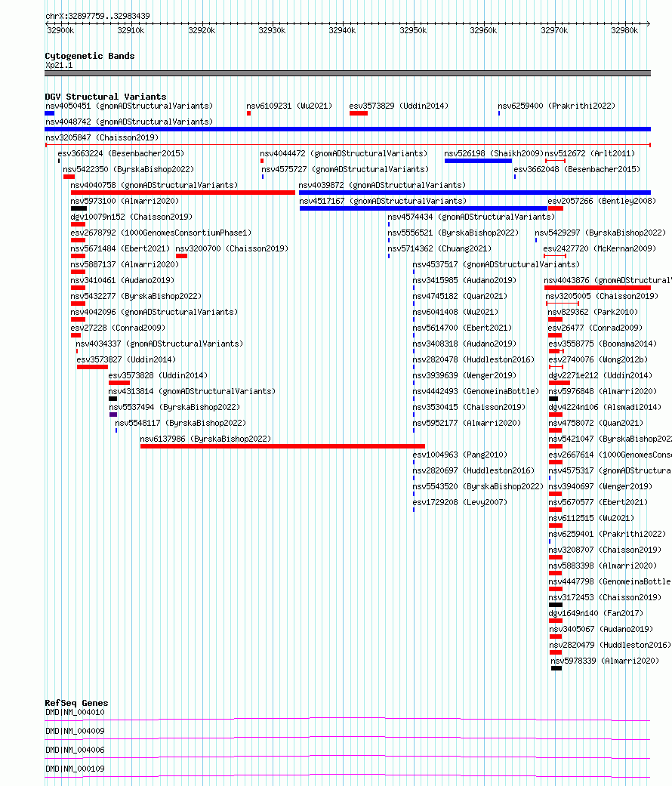Click nsv4034337 (gnomADStructuralVariants) label
Viewport: 672px width, 786px height.
159,344
